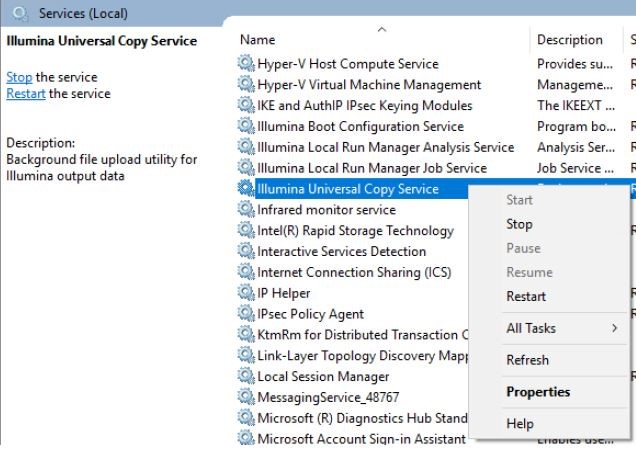Click the Local Session Manager gear icon
The width and height of the screenshot is (636, 449).
point(246,377)
